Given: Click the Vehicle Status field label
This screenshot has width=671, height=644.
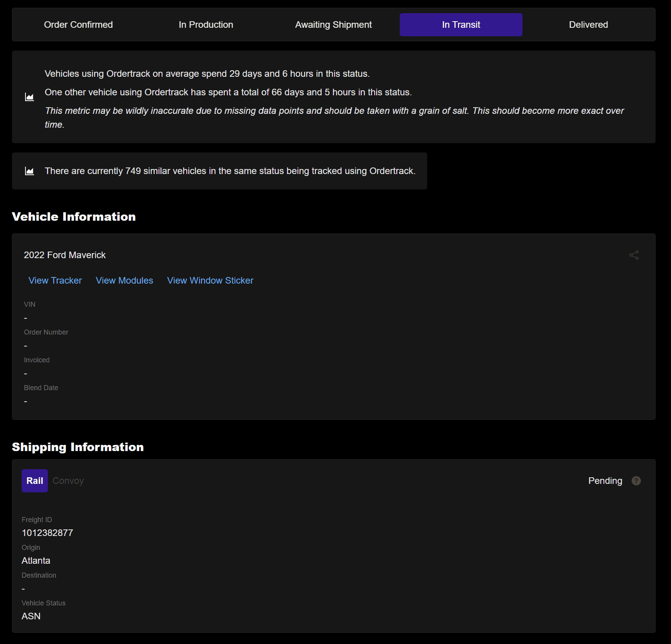Looking at the screenshot, I should (44, 603).
